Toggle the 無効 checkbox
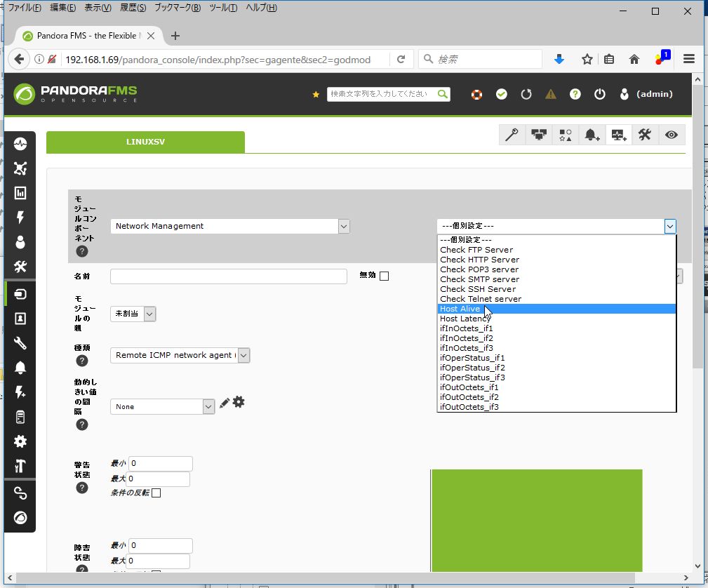The image size is (708, 588). coord(385,276)
